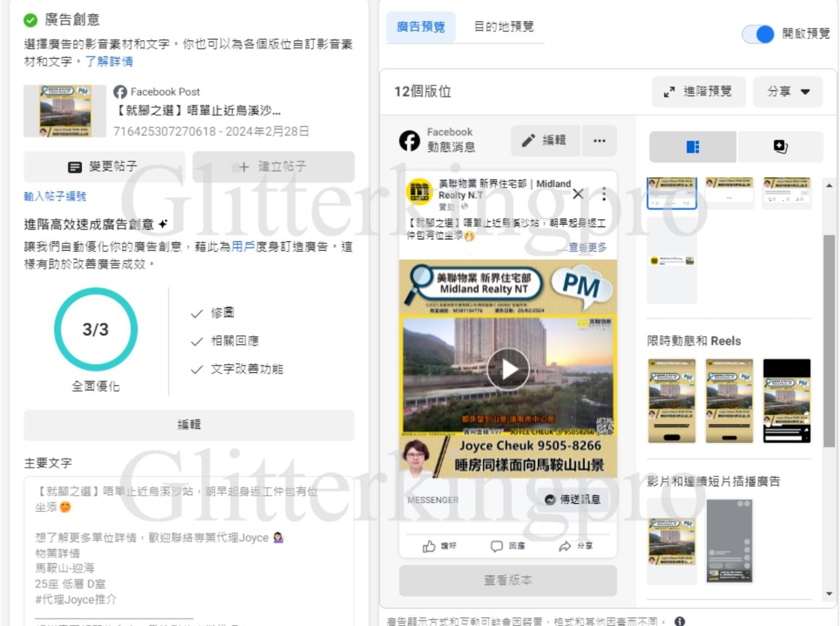Click the X to dismiss ad preview post
Image resolution: width=840 pixels, height=626 pixels.
578,194
